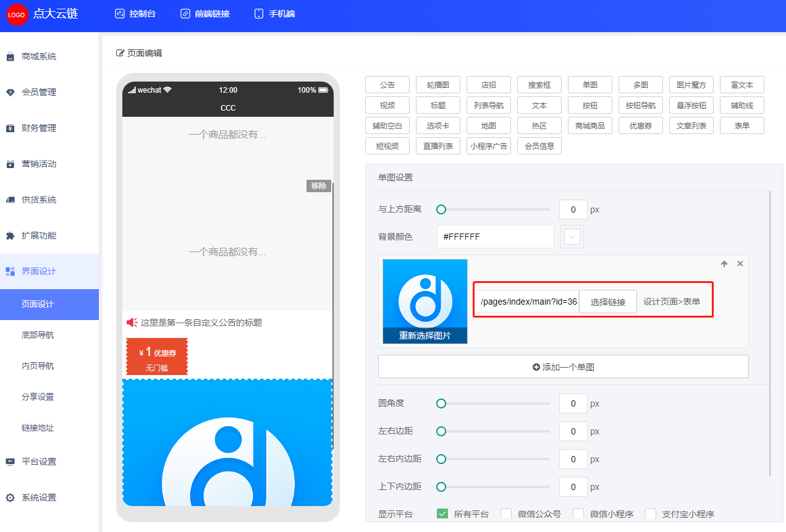Add 图片魔方 component
786x532 pixels.
click(x=691, y=85)
